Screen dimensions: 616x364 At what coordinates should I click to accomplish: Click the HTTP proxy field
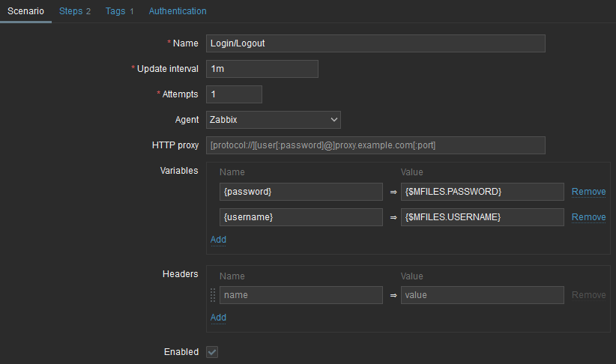pos(375,145)
